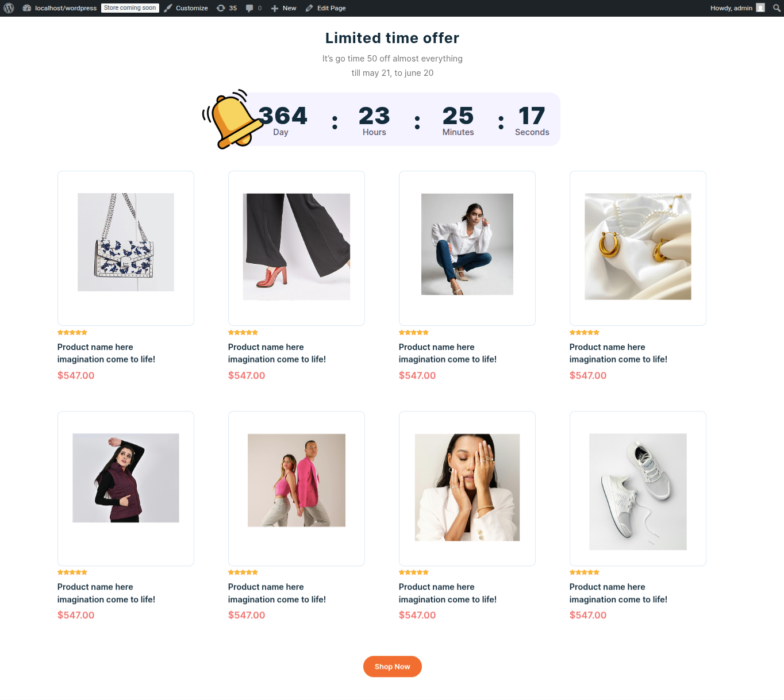Open the updates icon showing 35
Screen dimensions: 784x700
pyautogui.click(x=226, y=8)
